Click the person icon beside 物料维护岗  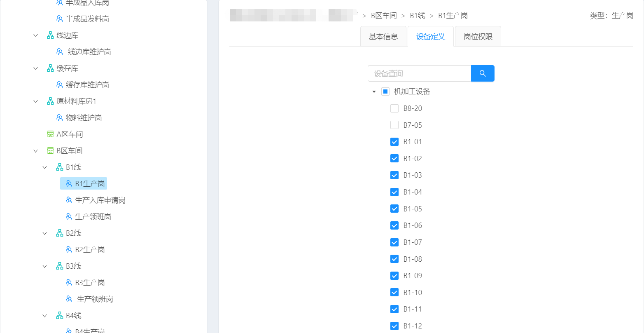(60, 118)
